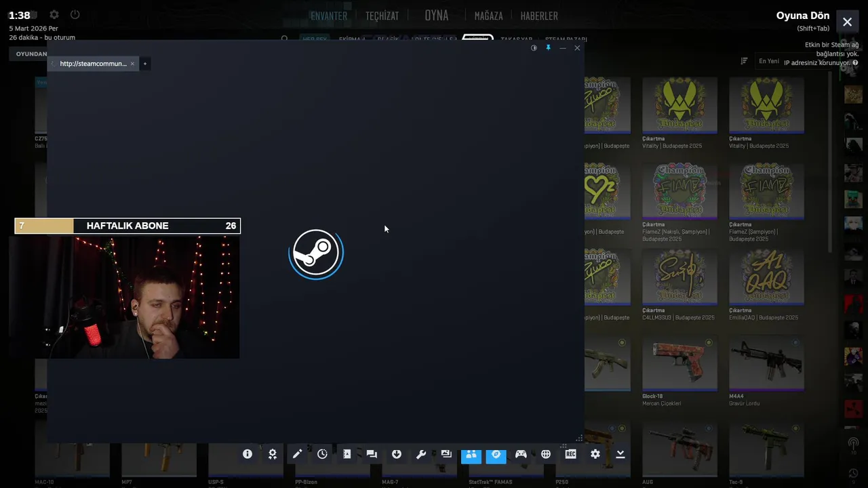Select the MAC-10 inventory item
The height and width of the screenshot is (488, 868).
[72, 466]
